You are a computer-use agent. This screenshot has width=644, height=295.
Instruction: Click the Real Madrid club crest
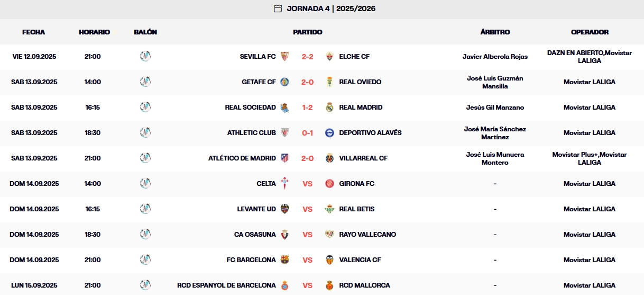click(x=330, y=108)
